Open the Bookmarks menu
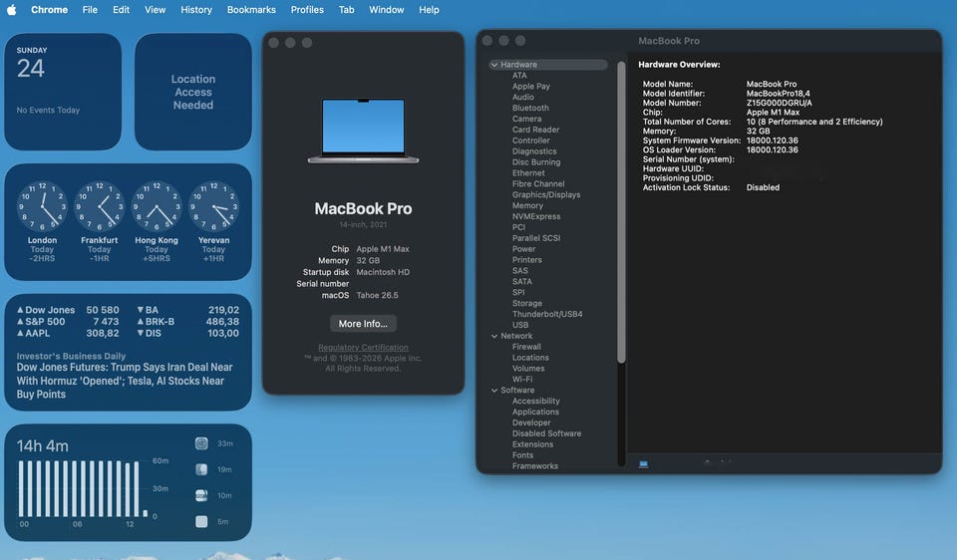This screenshot has height=560, width=957. coord(251,10)
